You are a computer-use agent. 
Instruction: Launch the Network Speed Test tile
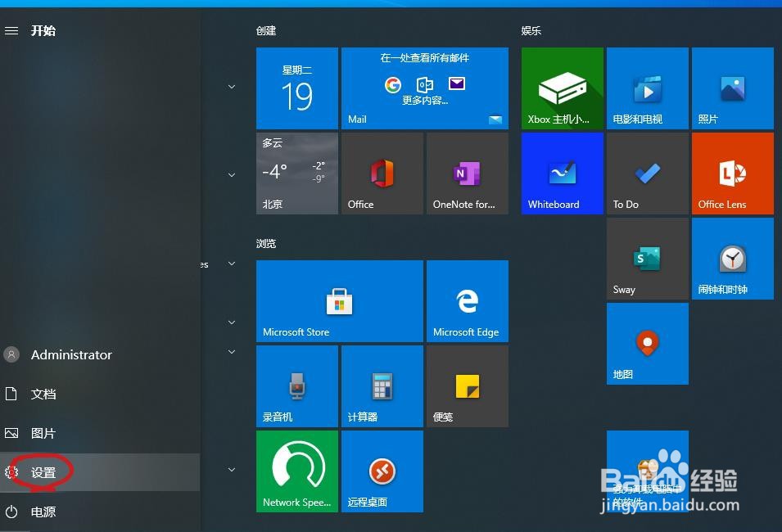297,471
